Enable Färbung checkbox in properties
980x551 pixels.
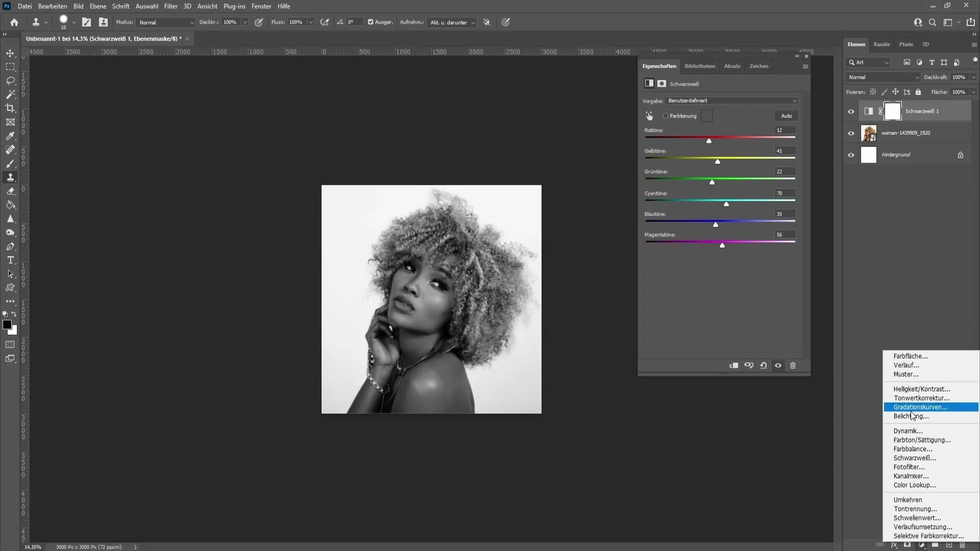[666, 116]
